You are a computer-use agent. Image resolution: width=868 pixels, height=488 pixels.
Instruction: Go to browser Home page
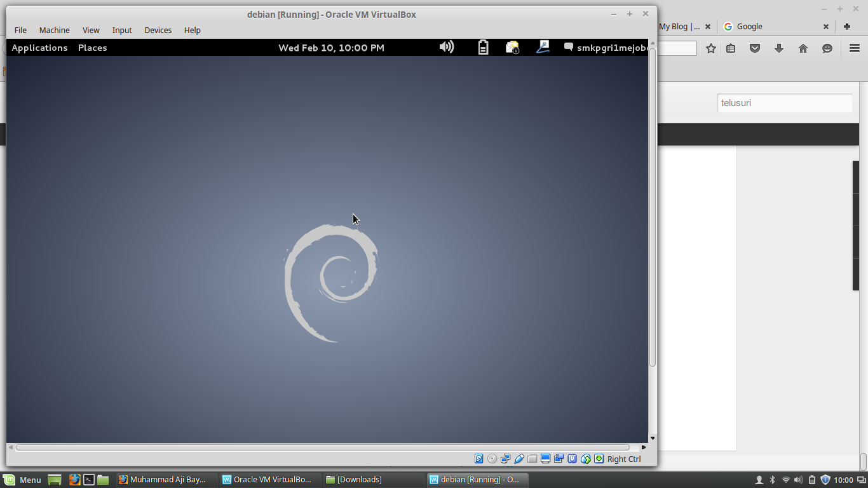click(803, 48)
